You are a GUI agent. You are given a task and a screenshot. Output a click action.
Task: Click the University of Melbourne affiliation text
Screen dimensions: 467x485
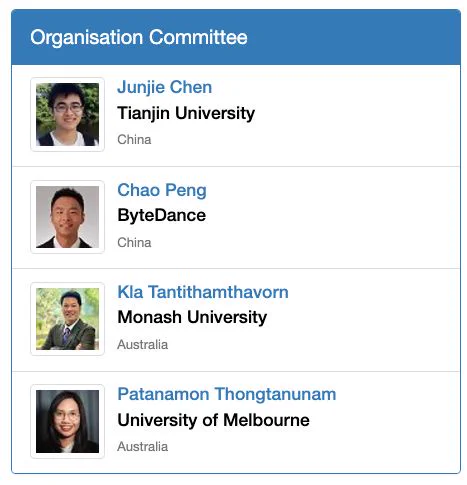tap(213, 420)
